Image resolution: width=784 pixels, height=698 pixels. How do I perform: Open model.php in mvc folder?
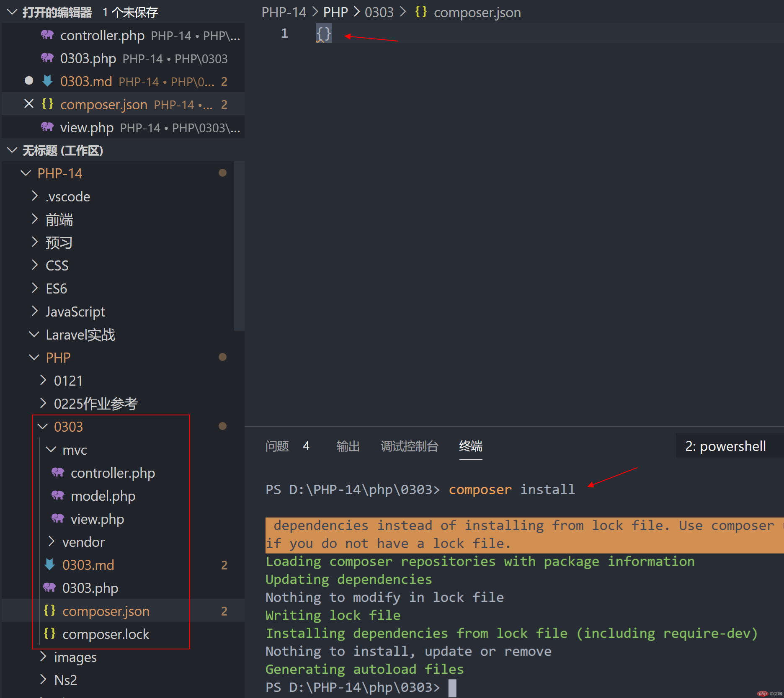pyautogui.click(x=103, y=496)
